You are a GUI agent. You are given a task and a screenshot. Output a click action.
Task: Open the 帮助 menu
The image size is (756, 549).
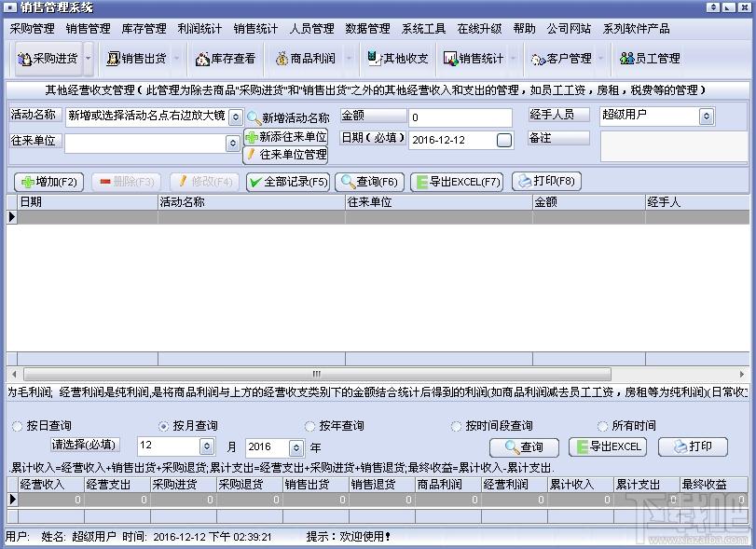pyautogui.click(x=524, y=29)
